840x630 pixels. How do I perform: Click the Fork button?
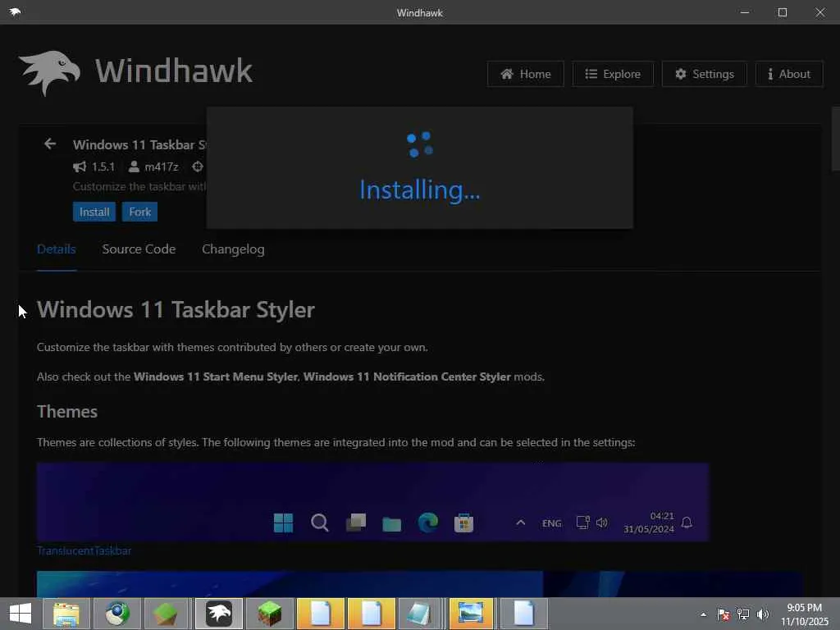[x=139, y=212]
